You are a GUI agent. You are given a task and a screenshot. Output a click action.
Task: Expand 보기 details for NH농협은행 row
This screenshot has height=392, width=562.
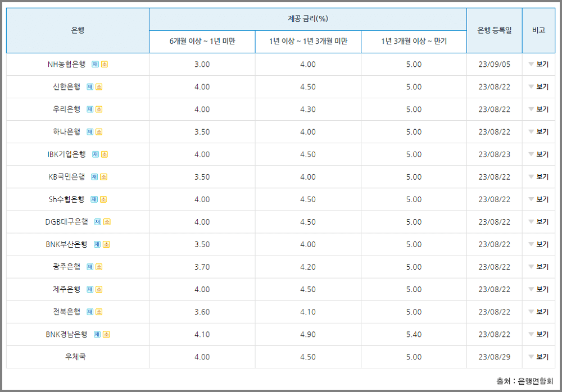coord(538,64)
